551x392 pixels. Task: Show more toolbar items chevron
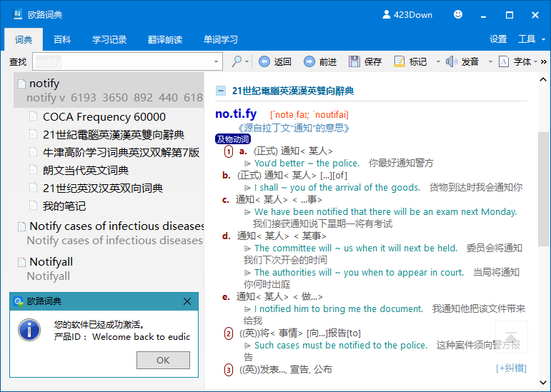click(x=544, y=62)
